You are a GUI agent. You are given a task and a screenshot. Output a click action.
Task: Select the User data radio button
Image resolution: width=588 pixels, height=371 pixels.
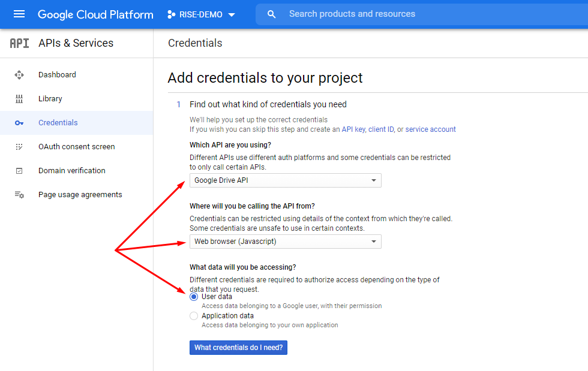click(193, 296)
